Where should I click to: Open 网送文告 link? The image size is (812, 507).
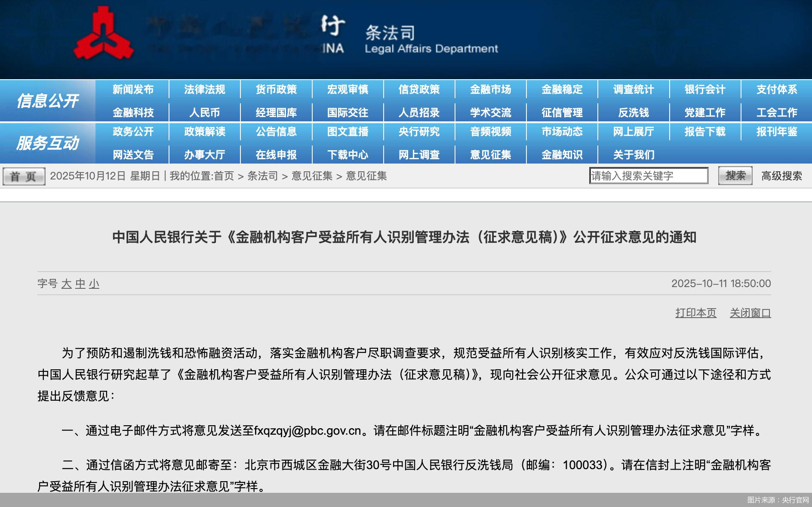133,155
